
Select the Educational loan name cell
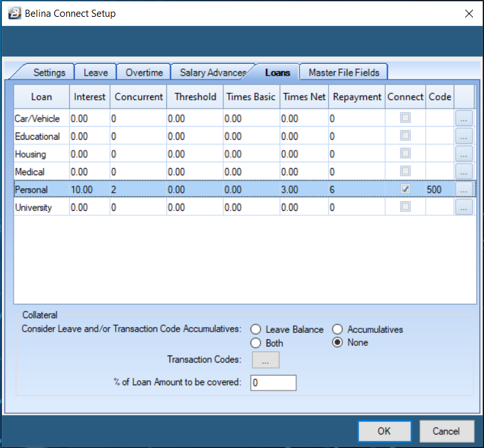point(41,136)
